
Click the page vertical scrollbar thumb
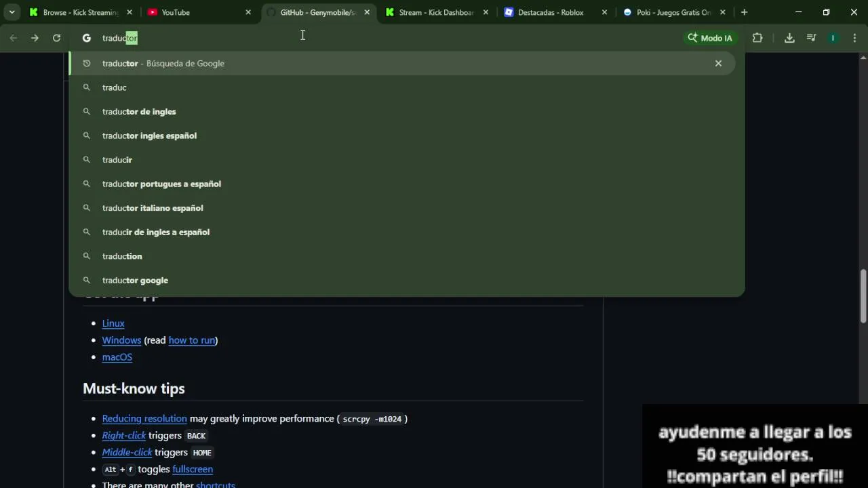tap(863, 297)
